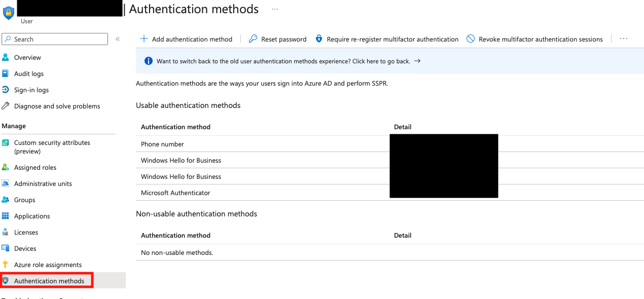
Task: Open Custom security attributes (preview)
Action: click(x=52, y=147)
